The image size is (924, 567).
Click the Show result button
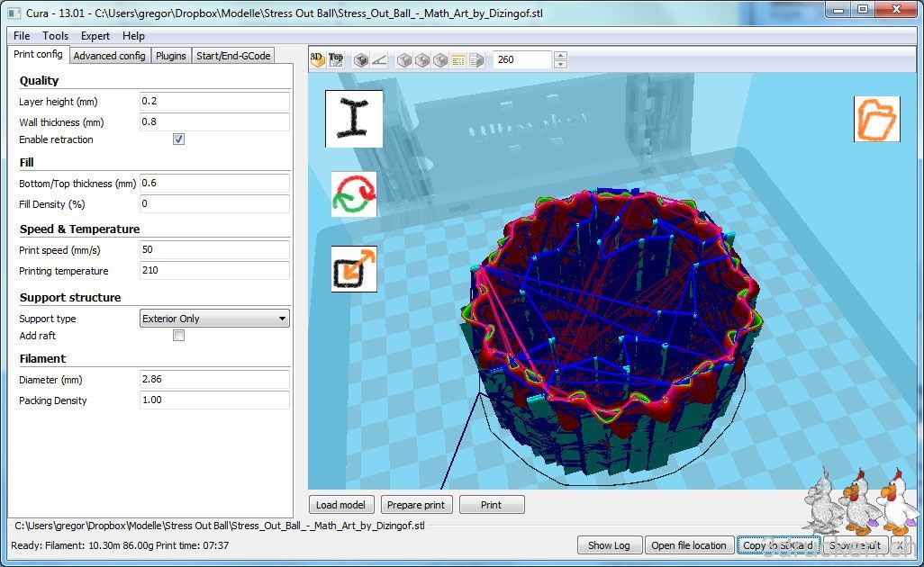click(x=856, y=545)
